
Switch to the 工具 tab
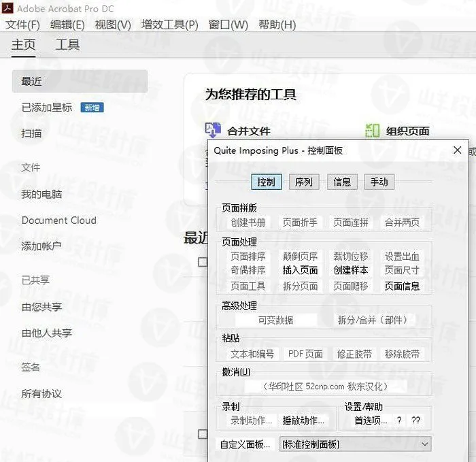(x=67, y=45)
